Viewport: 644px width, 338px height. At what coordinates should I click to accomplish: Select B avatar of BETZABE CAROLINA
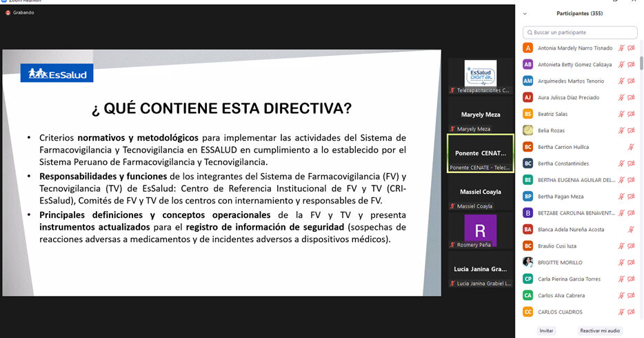[527, 212]
